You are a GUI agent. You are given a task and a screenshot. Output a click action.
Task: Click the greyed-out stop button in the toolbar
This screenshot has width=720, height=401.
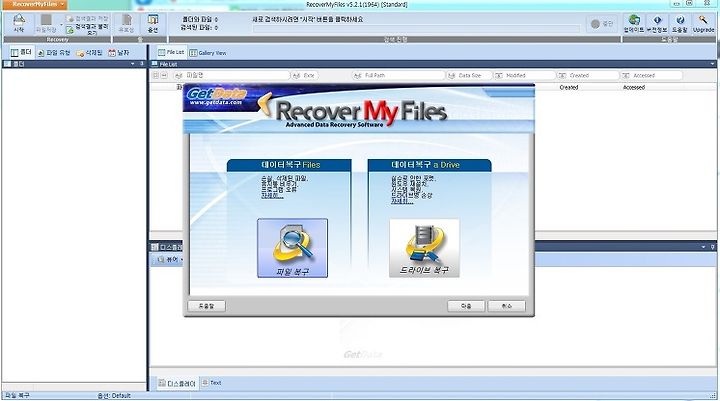click(x=602, y=23)
